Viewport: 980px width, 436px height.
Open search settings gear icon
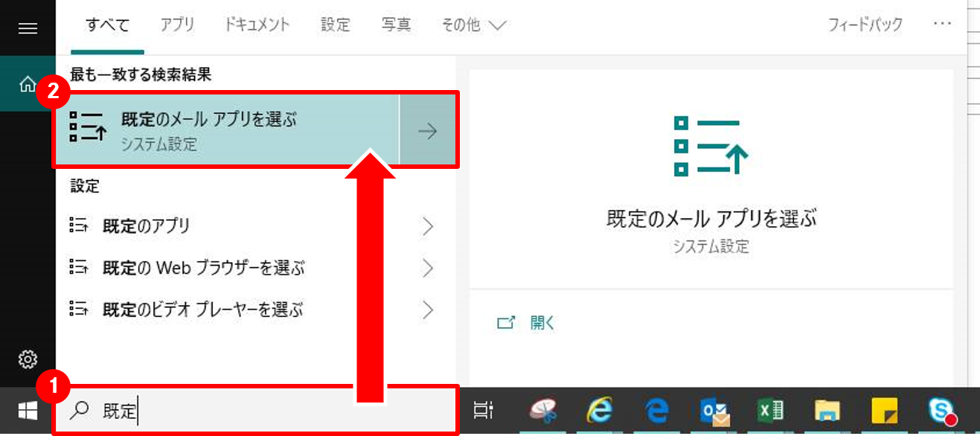[28, 360]
